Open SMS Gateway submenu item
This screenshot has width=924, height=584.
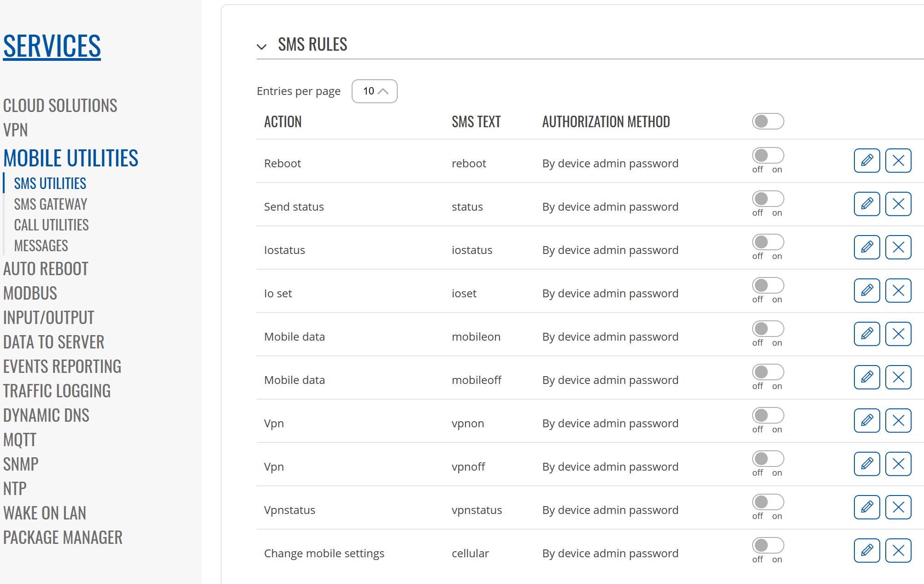tap(50, 204)
